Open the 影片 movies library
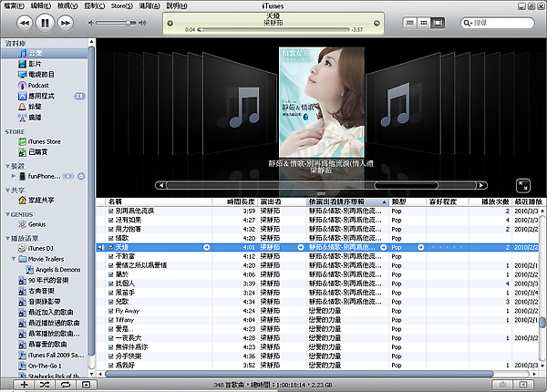 35,64
